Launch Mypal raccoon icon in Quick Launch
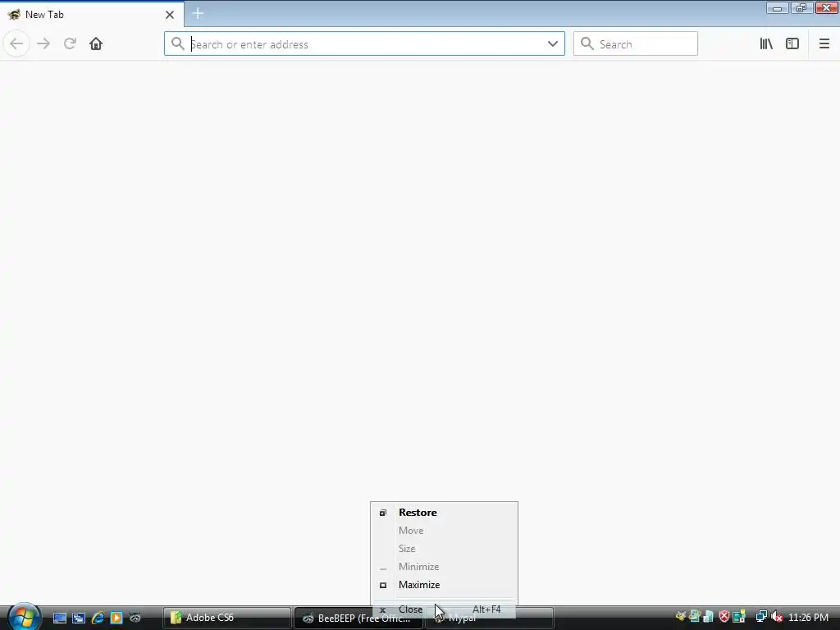840x630 pixels. click(135, 618)
